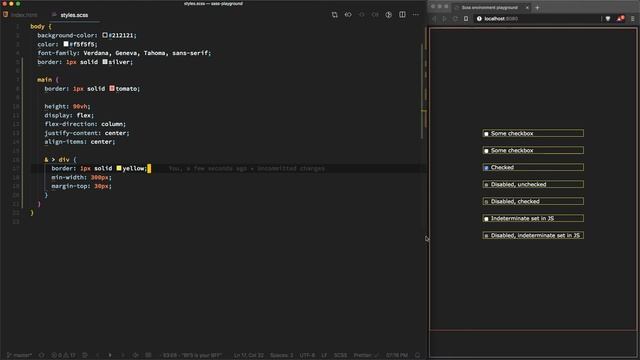
Task: Click the 'Indeterminate set in JS' label text
Action: click(x=522, y=218)
